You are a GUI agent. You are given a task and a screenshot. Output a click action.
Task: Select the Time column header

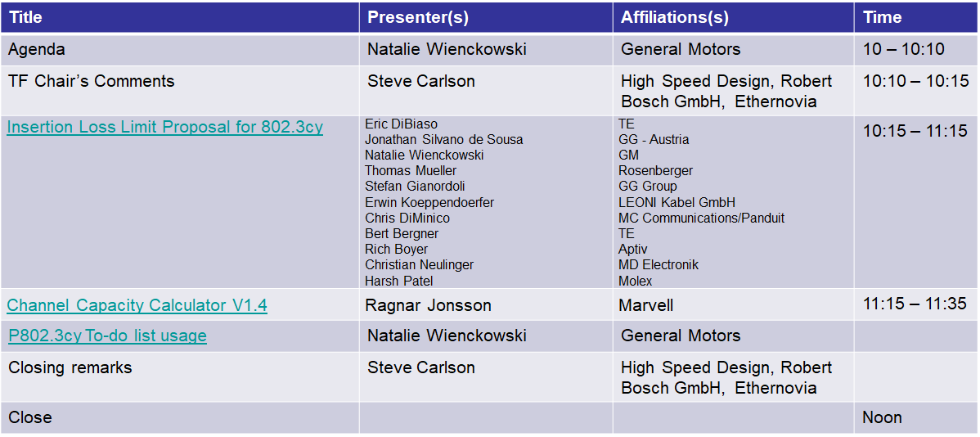click(x=916, y=17)
